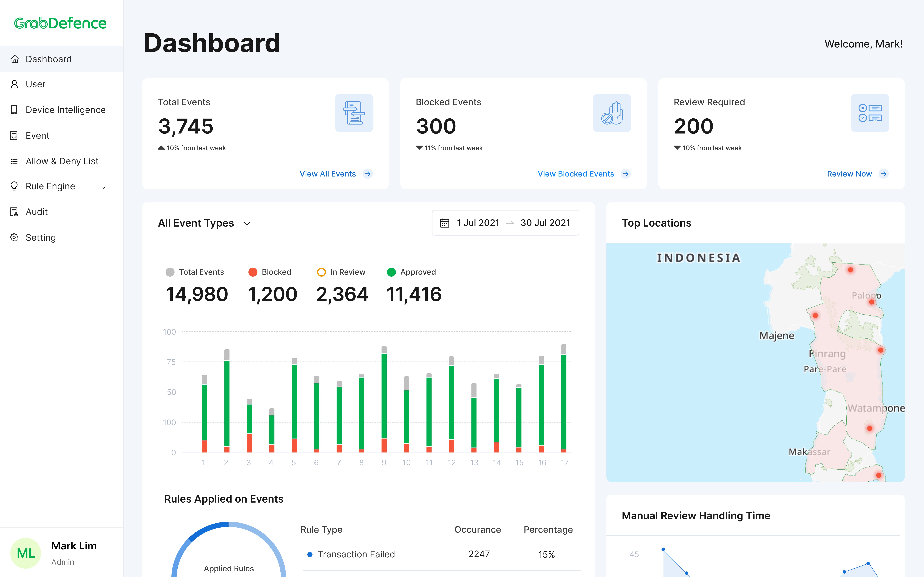The width and height of the screenshot is (924, 577).
Task: Open the Setting page
Action: click(61, 237)
